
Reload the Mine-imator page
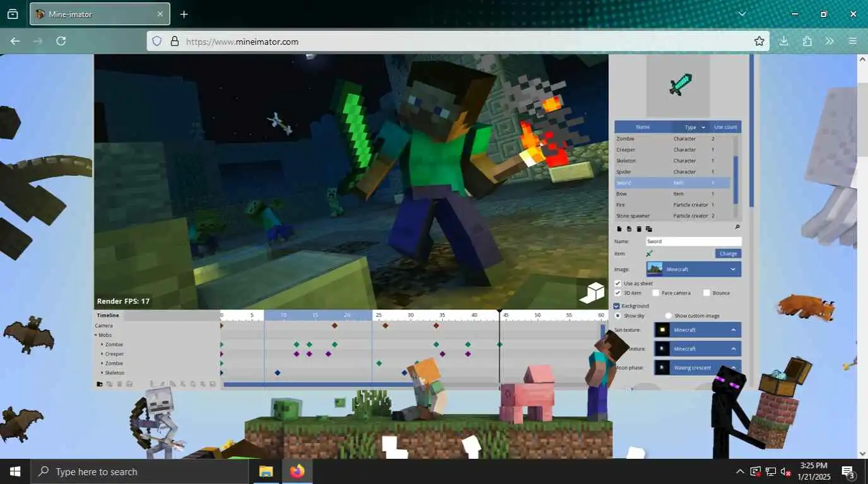coord(61,41)
